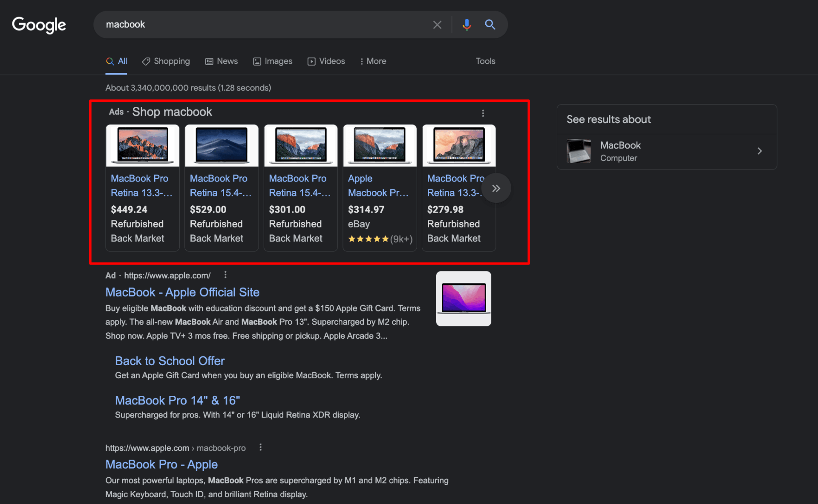Switch to the Images tab

273,61
